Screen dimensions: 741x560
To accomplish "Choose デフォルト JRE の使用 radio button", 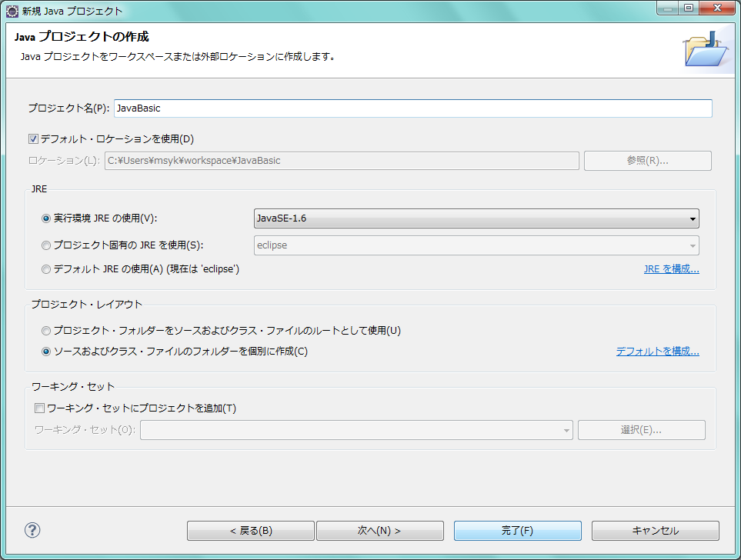I will [x=46, y=269].
